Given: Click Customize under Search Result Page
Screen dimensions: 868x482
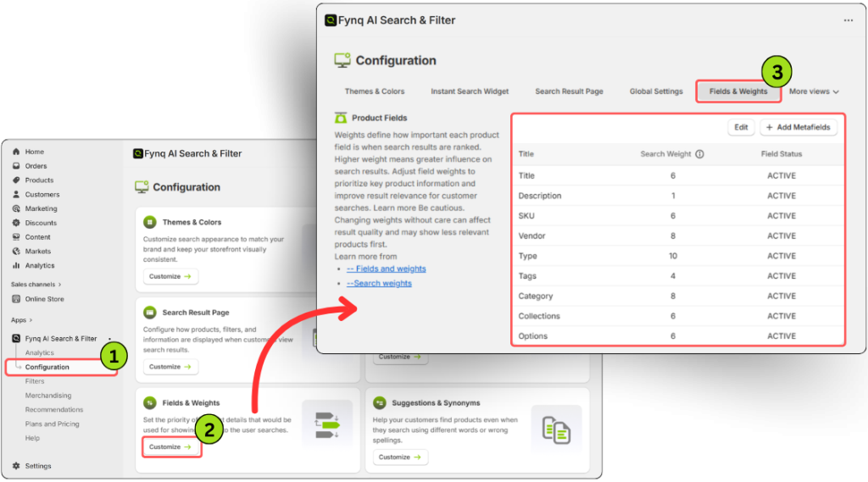Looking at the screenshot, I should tap(170, 366).
